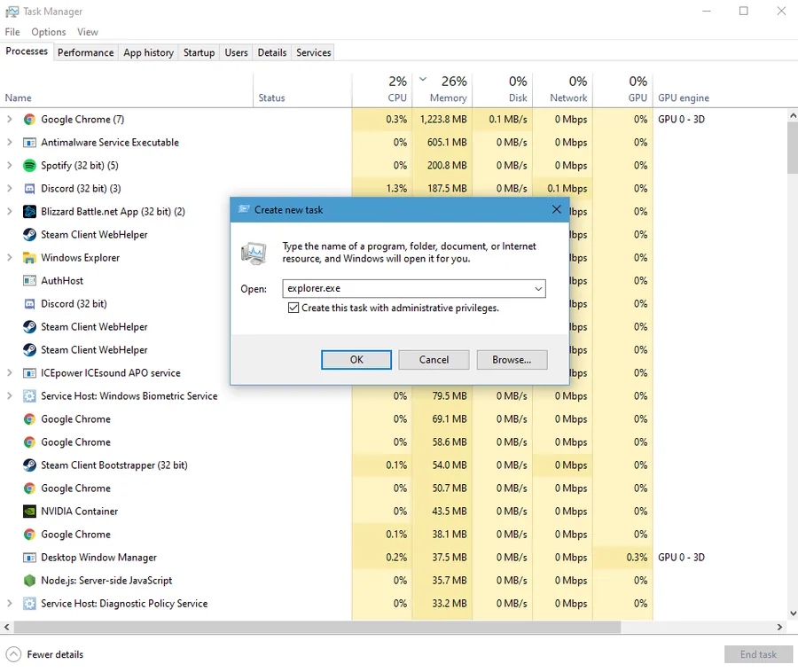Click the Windows Explorer folder icon

[x=29, y=258]
